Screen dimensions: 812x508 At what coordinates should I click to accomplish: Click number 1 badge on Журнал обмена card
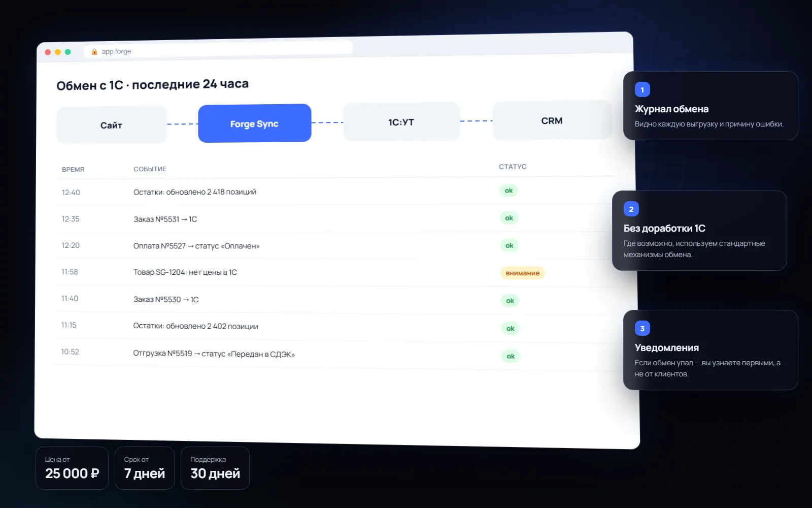[642, 89]
